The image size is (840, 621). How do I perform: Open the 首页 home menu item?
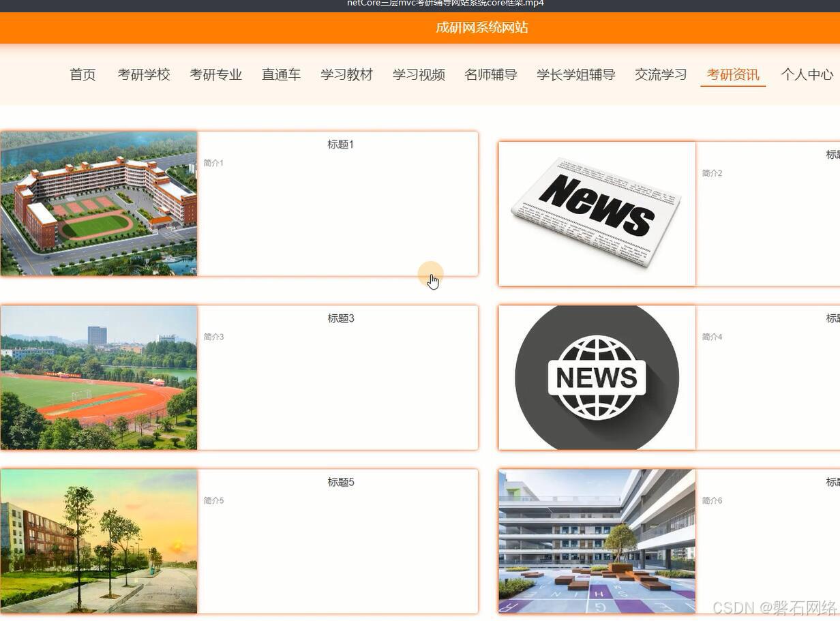pos(82,75)
